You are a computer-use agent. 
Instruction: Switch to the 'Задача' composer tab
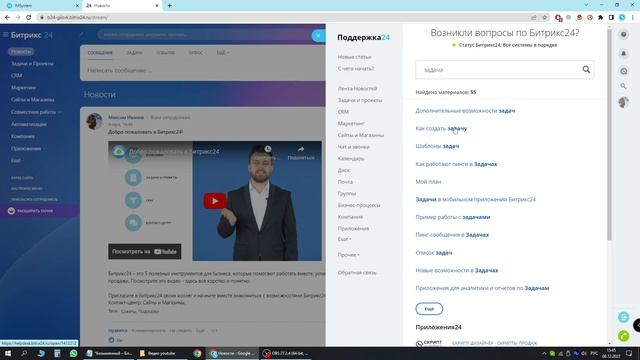pos(134,53)
